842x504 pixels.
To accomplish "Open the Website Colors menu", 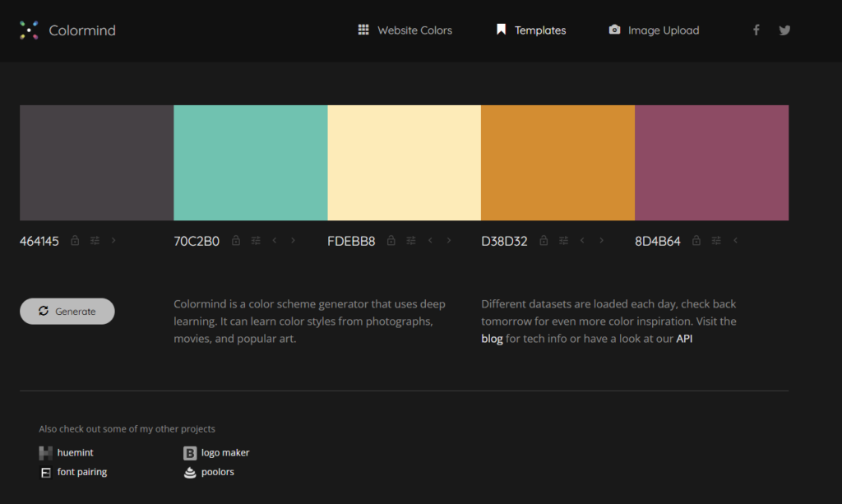I will click(405, 30).
